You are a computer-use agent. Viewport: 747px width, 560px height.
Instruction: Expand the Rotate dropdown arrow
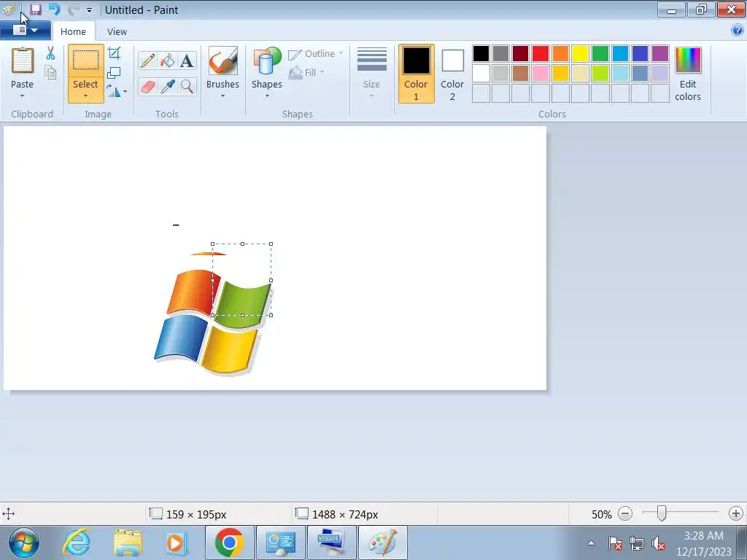[x=125, y=91]
